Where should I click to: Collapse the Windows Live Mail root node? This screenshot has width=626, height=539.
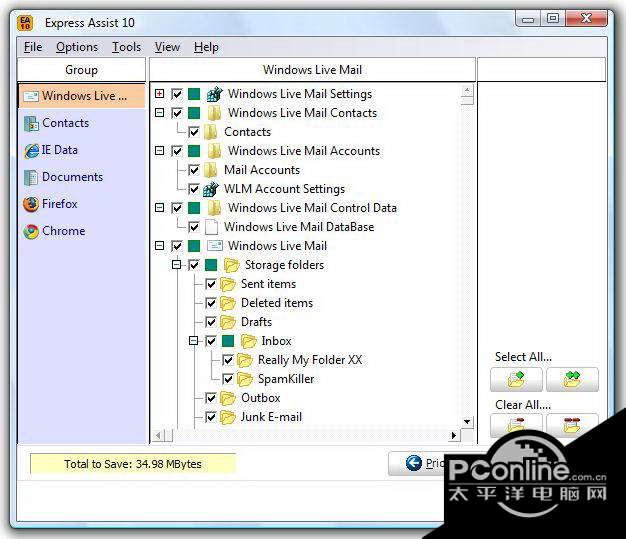[x=159, y=246]
